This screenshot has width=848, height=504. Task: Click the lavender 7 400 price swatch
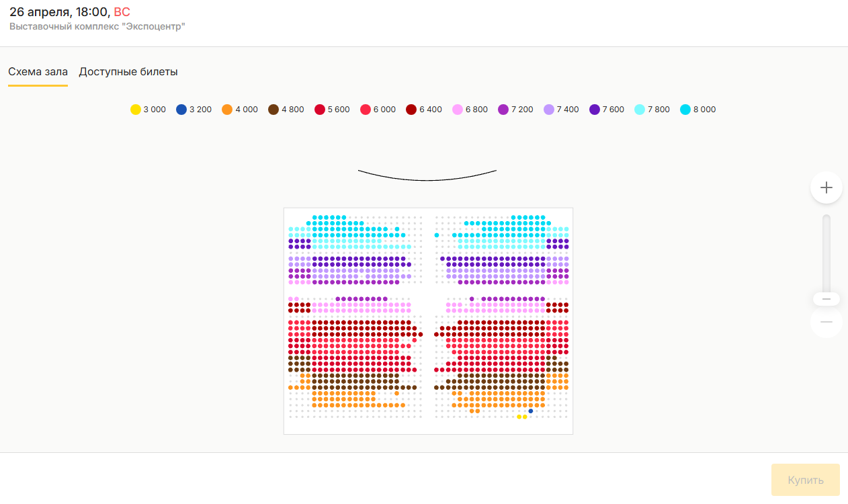[x=549, y=110]
